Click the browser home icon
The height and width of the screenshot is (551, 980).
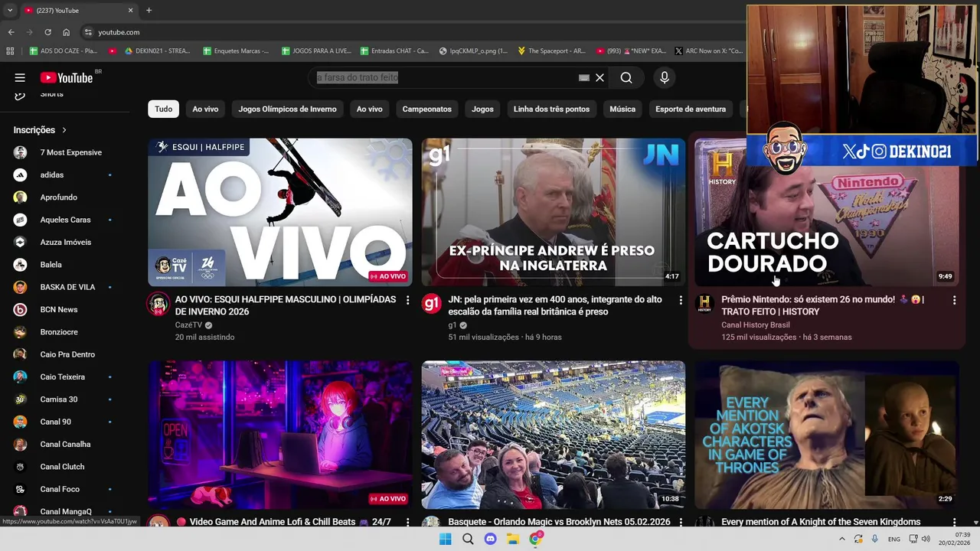pyautogui.click(x=66, y=32)
